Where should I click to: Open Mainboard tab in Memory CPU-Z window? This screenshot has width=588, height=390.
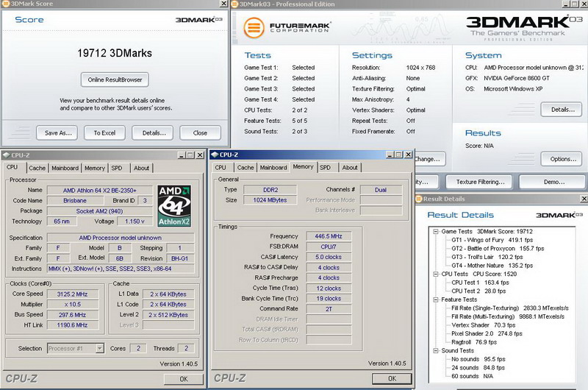point(273,168)
